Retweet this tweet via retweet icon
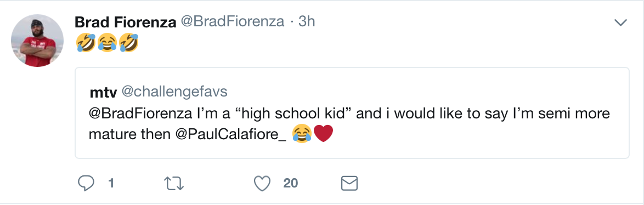This screenshot has height=205, width=644. tap(174, 184)
